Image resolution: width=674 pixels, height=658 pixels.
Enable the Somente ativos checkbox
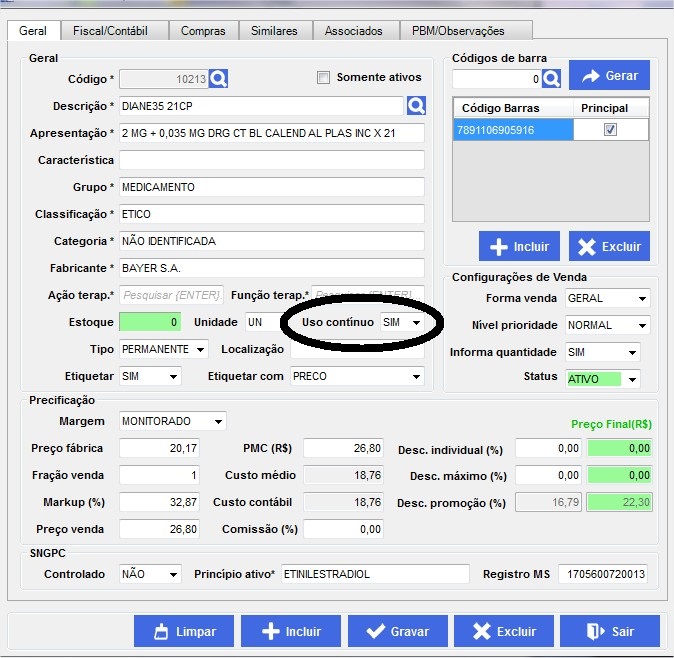323,78
